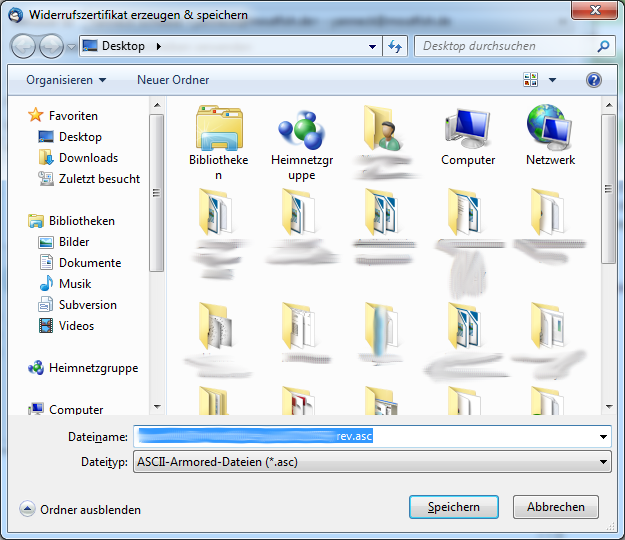625x540 pixels.
Task: Select Dokumente under Bibliotheken
Action: click(90, 263)
